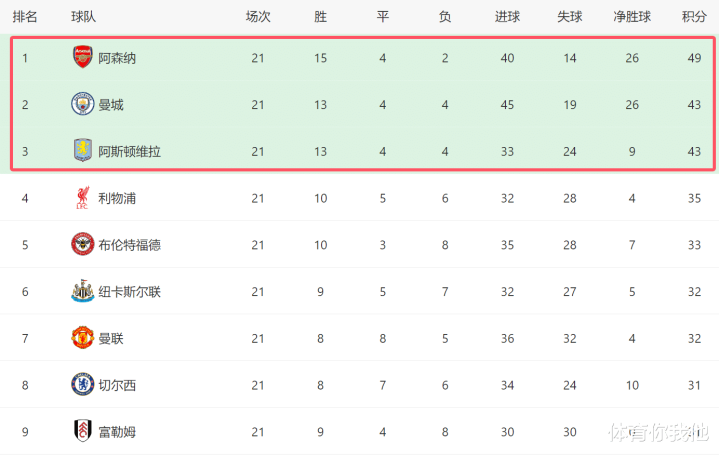719x455 pixels.
Task: Click the 布伦特福德 team name
Action: [130, 245]
